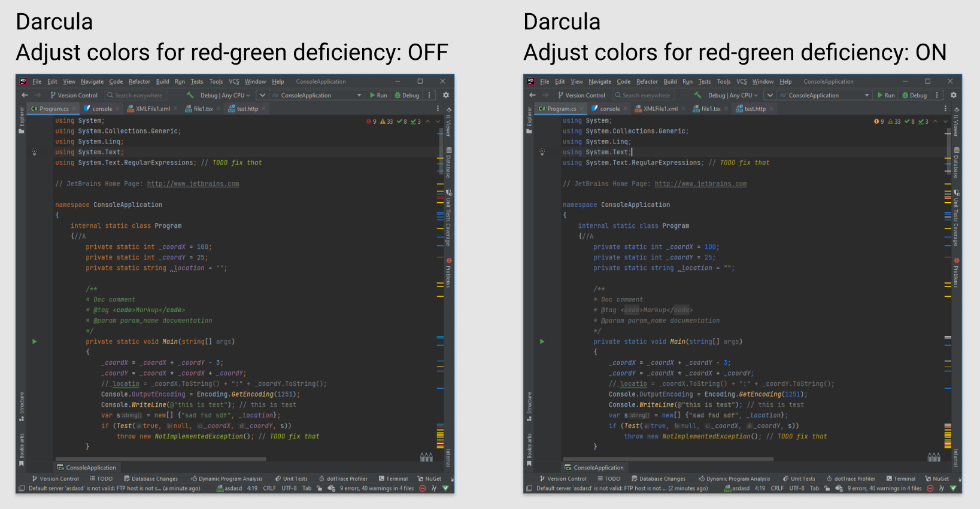Image resolution: width=980 pixels, height=509 pixels.
Task: Click the read-only lock icon in left OFF status bar
Action: click(x=320, y=488)
